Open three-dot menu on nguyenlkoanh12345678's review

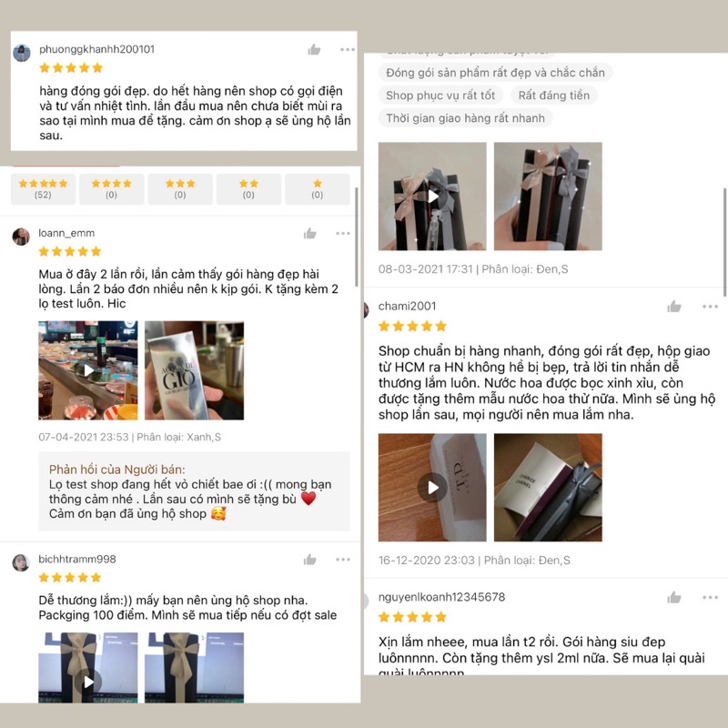[x=711, y=598]
